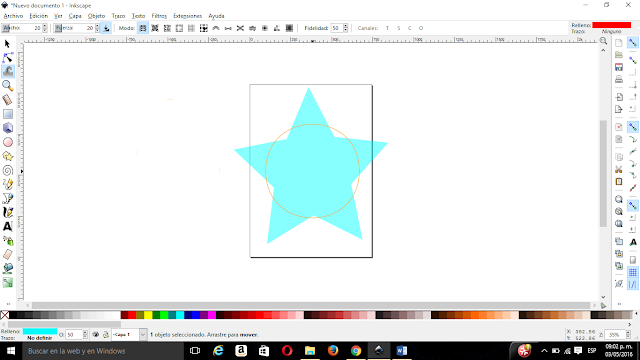Image resolution: width=640 pixels, height=360 pixels.
Task: Enable Move mode in tweak options
Action: (143, 28)
